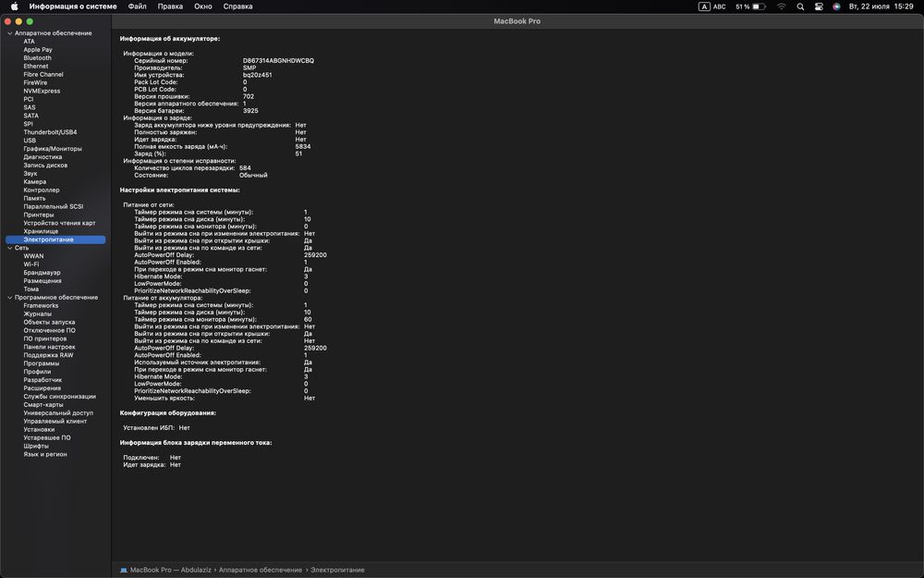Click the MacBook Pro window title
This screenshot has width=924, height=578.
tap(517, 21)
